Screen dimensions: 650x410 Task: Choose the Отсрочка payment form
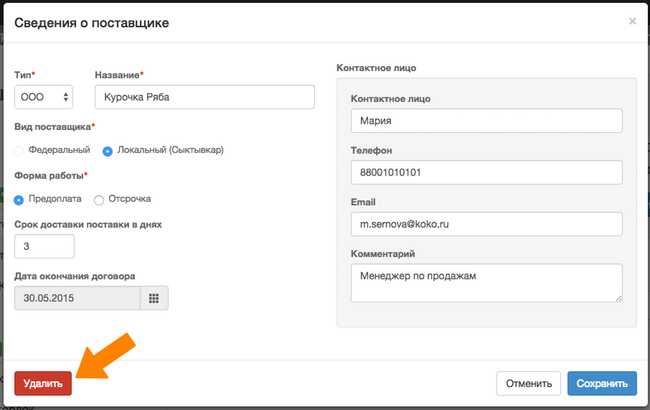(99, 200)
